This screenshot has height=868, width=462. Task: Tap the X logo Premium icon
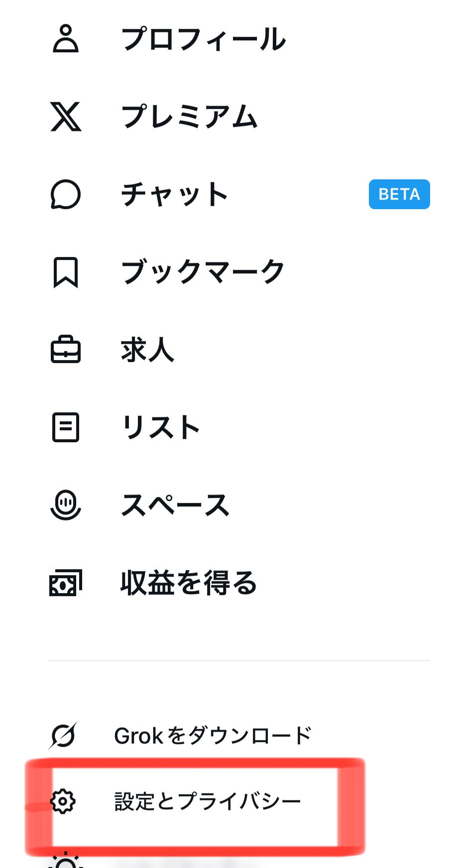66,117
